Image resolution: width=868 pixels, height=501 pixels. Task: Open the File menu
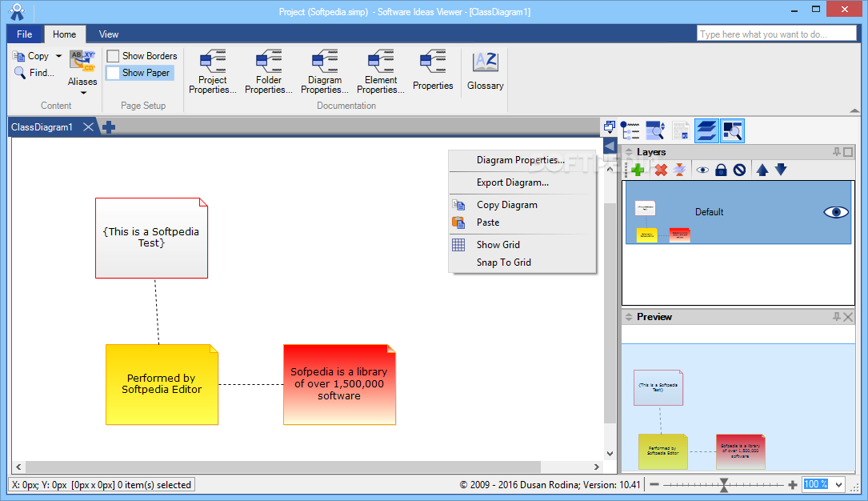coord(24,34)
